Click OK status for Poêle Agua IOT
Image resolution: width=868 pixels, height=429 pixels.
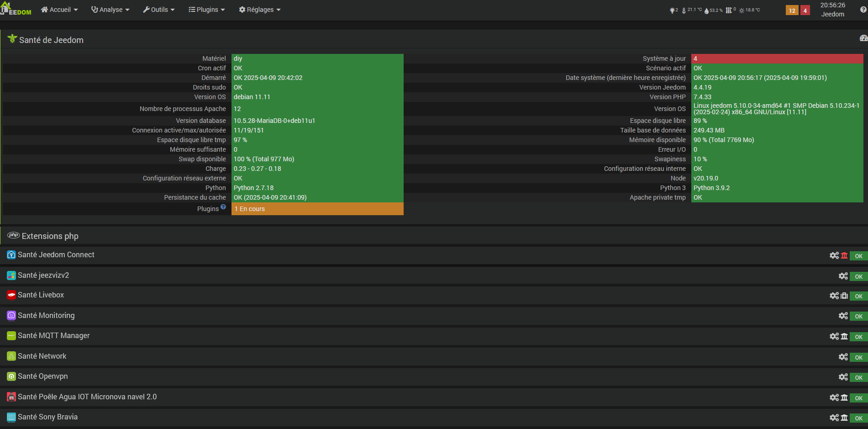[x=858, y=398]
